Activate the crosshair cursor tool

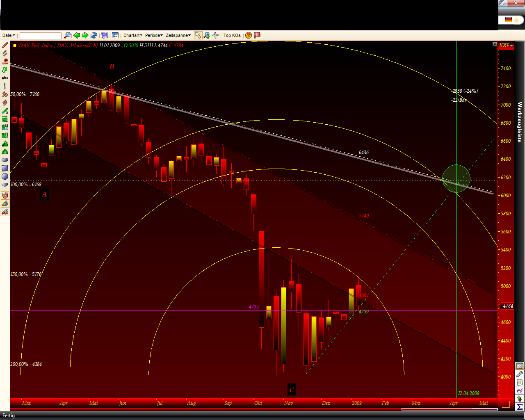[215, 35]
